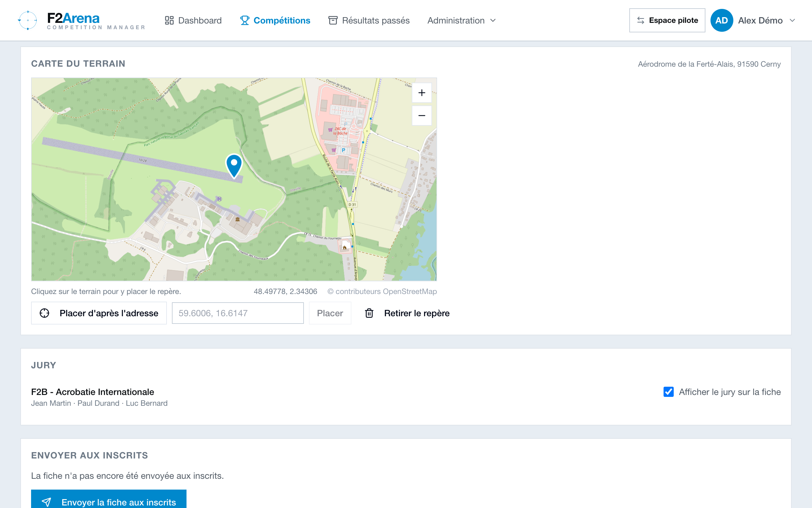This screenshot has width=812, height=508.
Task: Open the Dashboard menu item
Action: 193,21
